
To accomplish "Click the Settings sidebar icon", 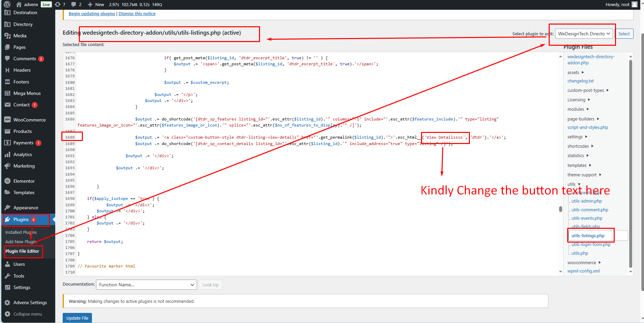I will coord(7,287).
